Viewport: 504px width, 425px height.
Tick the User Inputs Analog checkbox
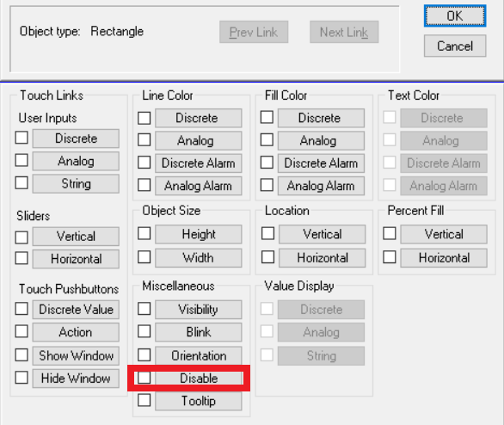click(22, 160)
